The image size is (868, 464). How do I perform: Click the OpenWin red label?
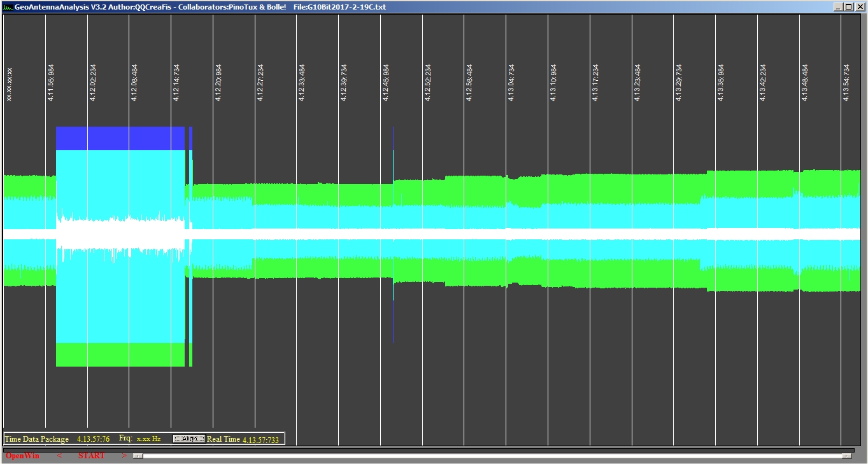[x=22, y=456]
